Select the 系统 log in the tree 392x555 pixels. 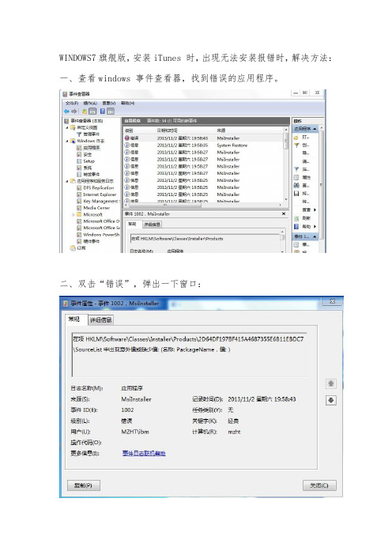click(85, 168)
